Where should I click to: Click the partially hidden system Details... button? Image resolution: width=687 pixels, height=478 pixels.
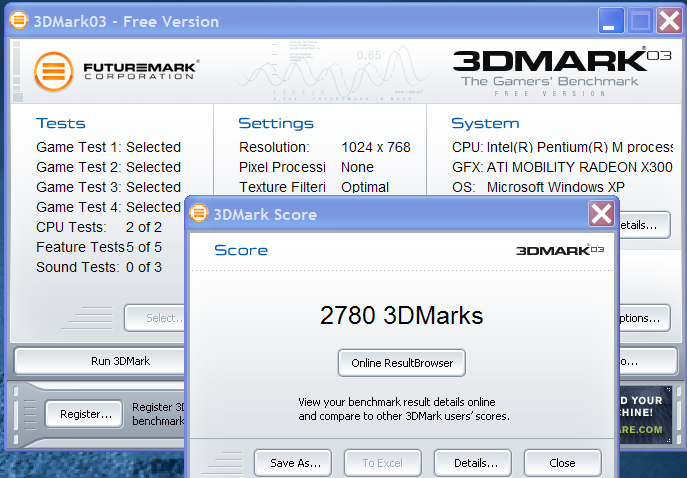pyautogui.click(x=644, y=225)
